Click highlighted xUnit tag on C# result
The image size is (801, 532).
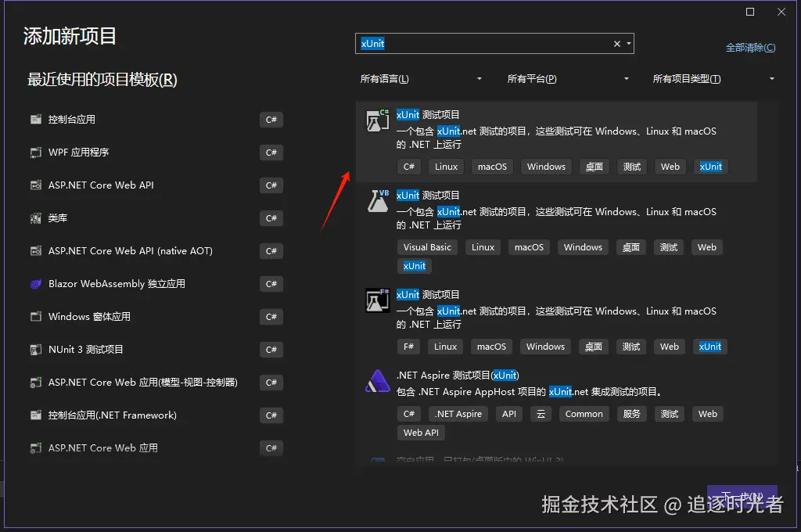(710, 167)
